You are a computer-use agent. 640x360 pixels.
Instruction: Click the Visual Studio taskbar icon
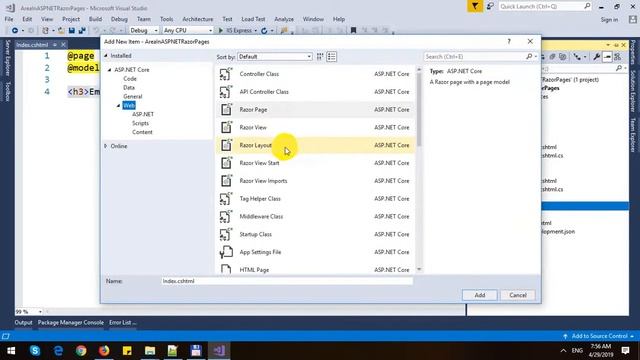tap(219, 350)
